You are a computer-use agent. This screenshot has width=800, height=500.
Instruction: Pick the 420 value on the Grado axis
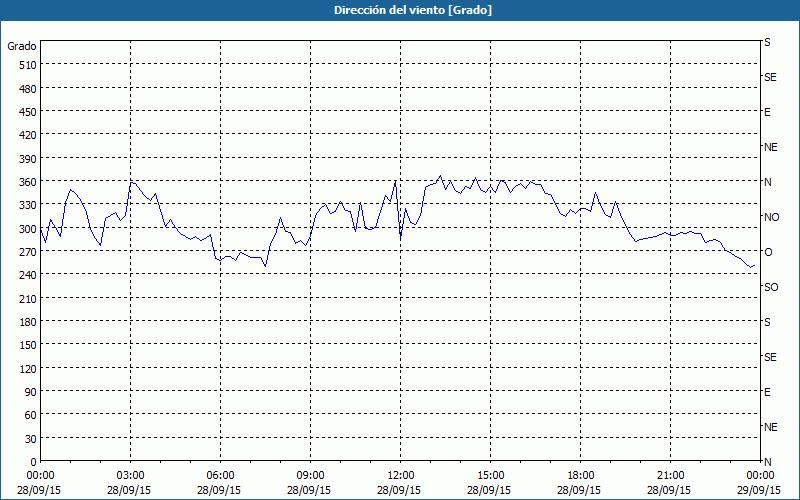coord(28,135)
